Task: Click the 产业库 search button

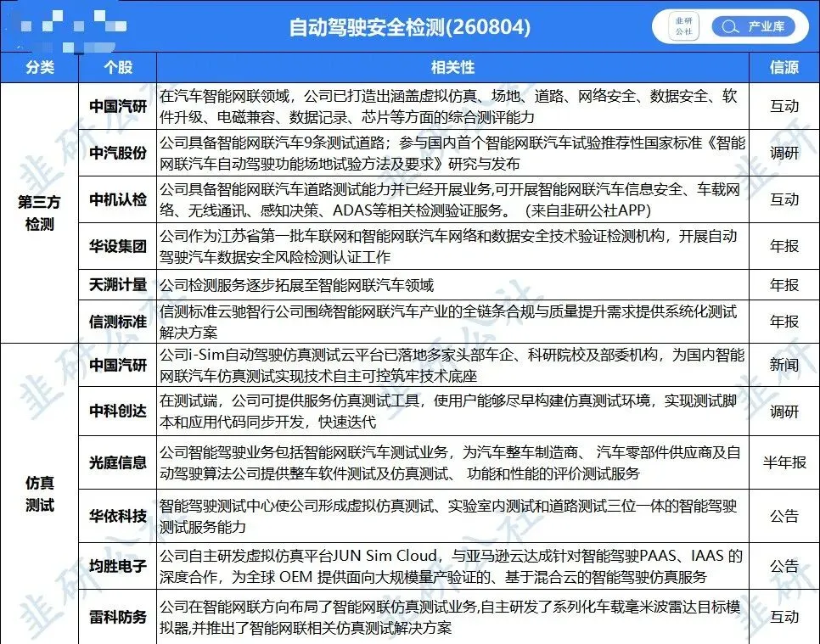Action: click(753, 26)
